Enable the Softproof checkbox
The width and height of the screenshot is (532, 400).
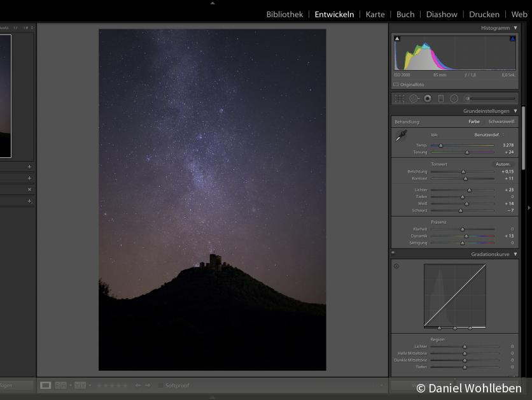coord(160,385)
